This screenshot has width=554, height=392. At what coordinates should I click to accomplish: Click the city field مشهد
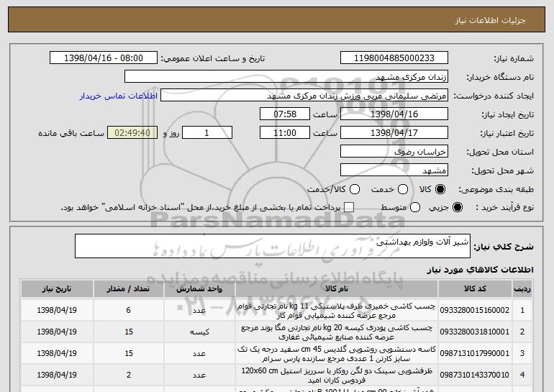tap(394, 170)
